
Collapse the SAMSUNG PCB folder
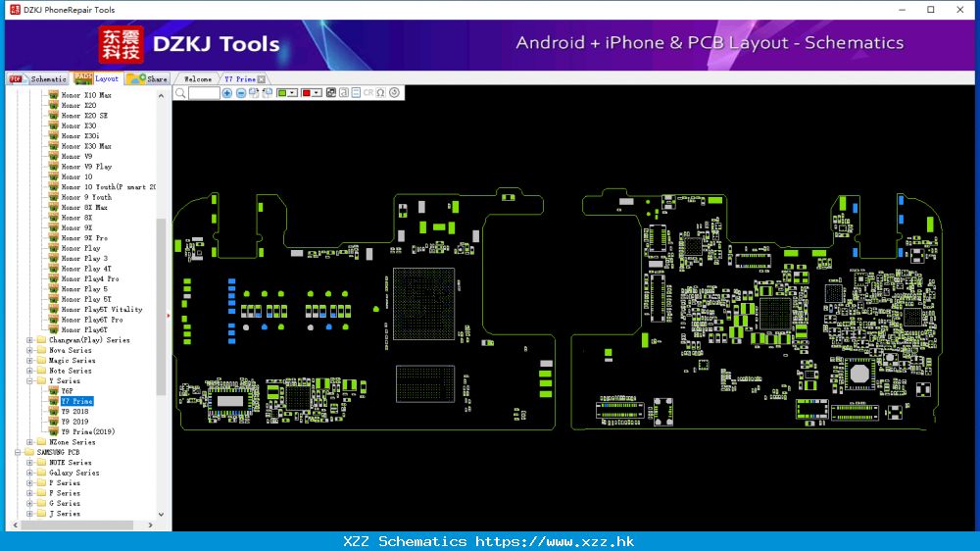click(18, 452)
